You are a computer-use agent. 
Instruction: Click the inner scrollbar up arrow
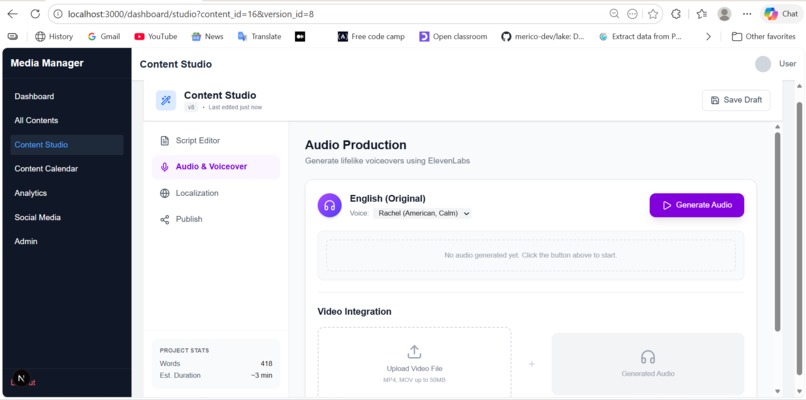777,126
